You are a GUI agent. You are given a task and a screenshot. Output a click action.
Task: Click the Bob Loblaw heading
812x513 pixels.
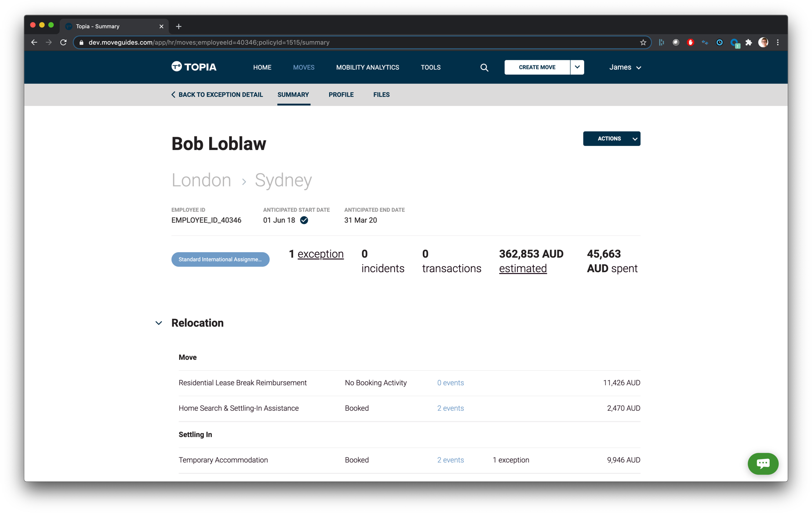point(219,144)
